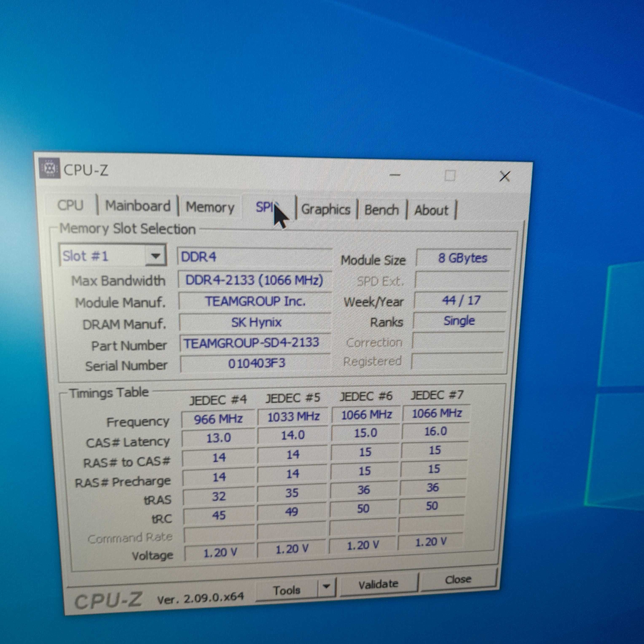Click the JEDEC #6 column header
This screenshot has width=644, height=644.
coord(366,396)
